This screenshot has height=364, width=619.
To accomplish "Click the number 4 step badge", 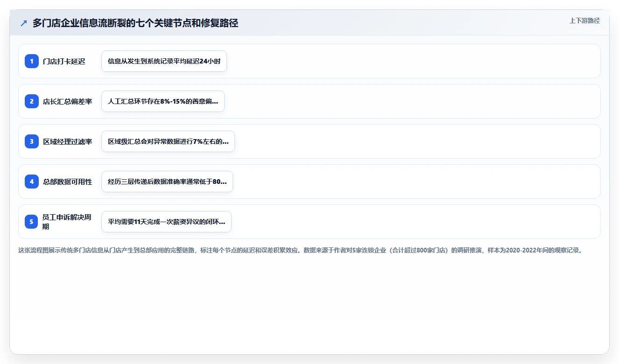I will (32, 182).
